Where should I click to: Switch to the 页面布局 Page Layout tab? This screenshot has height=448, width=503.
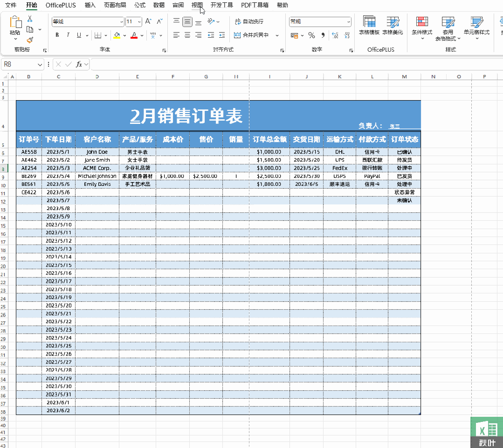coord(115,5)
